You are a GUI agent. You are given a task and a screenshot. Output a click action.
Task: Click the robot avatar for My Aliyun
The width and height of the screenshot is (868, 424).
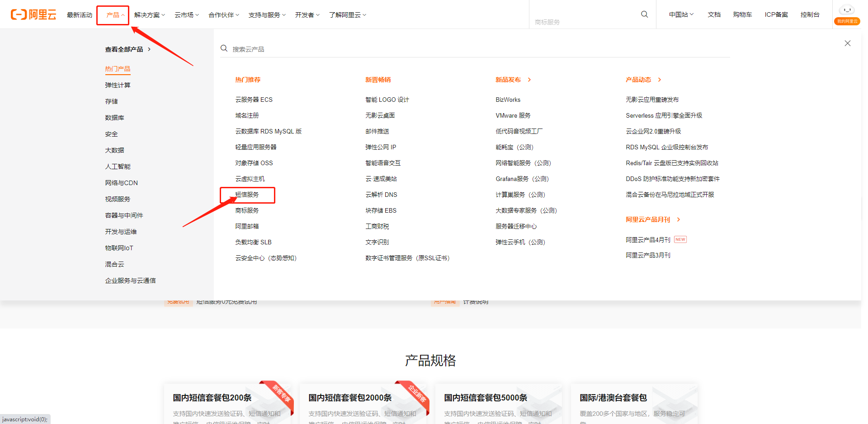click(847, 10)
